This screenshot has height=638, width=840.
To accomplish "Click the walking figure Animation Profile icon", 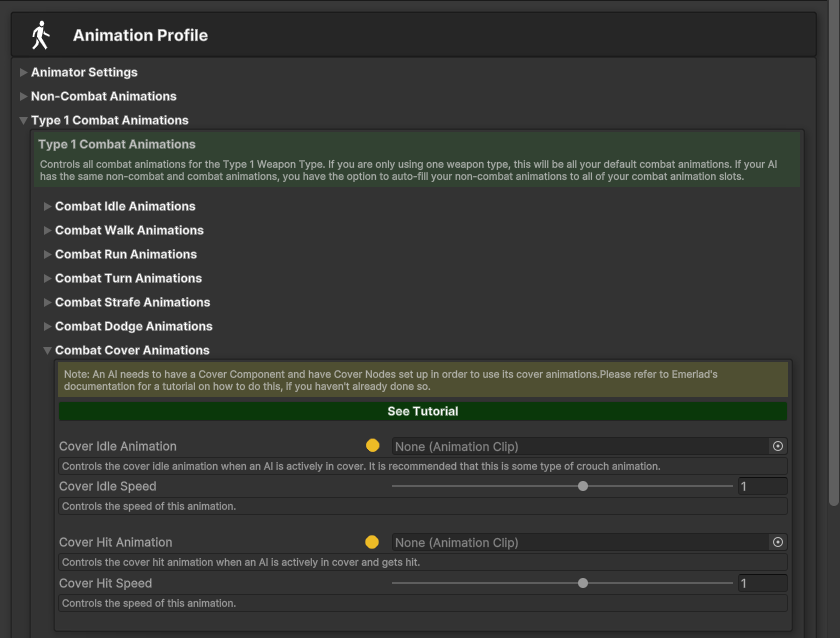I will pyautogui.click(x=40, y=35).
